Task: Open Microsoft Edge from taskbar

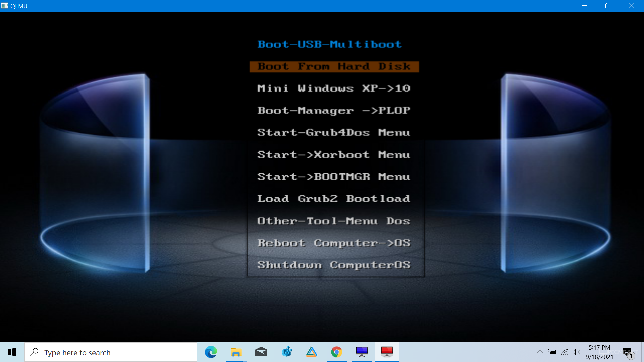Action: [x=211, y=352]
